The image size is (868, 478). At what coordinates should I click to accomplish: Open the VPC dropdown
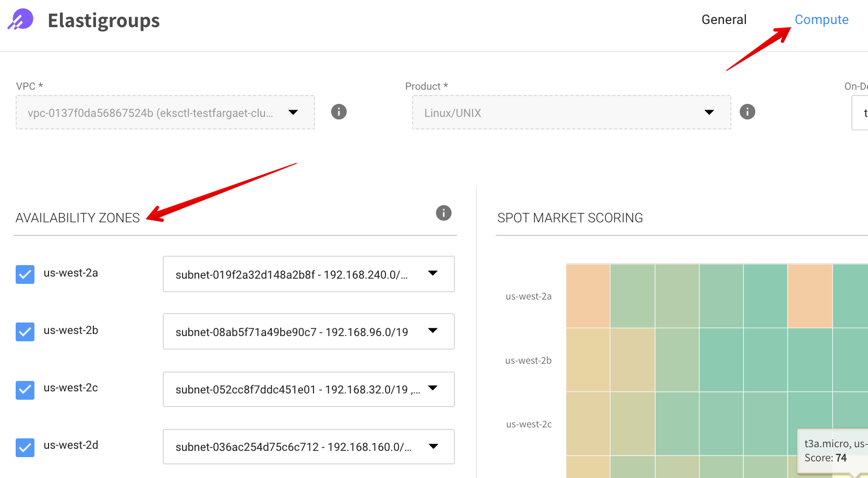pos(165,112)
